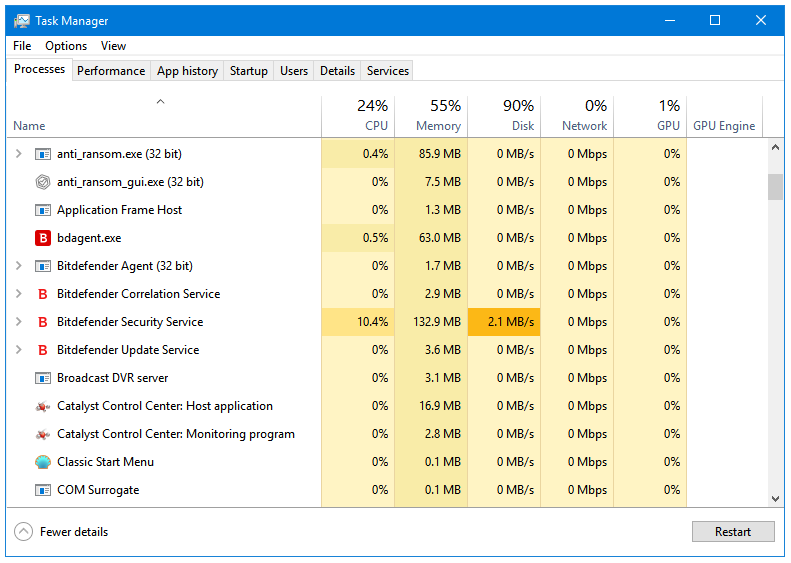The image size is (791, 563).
Task: Expand the Bitdefender Agent (32 bit) group
Action: [19, 265]
